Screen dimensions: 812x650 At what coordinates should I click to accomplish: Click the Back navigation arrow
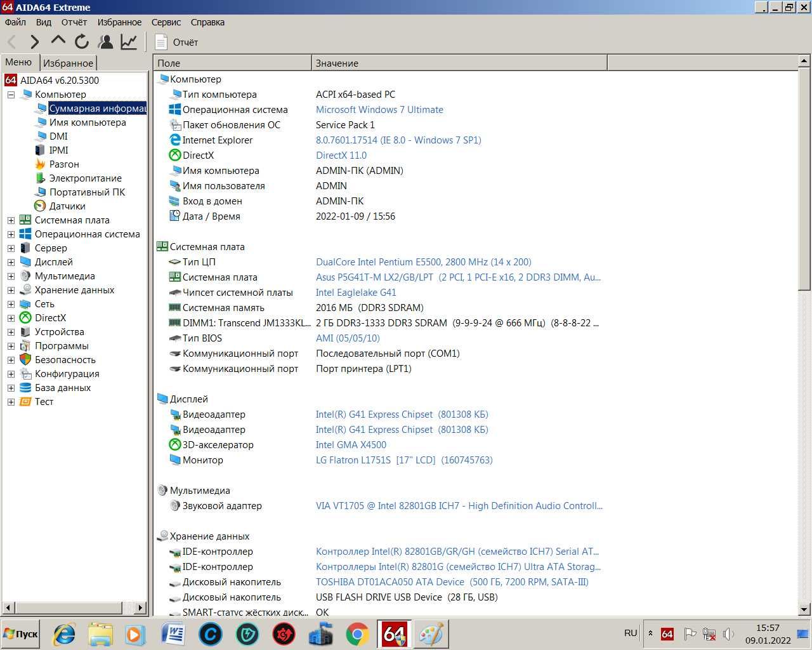click(12, 42)
